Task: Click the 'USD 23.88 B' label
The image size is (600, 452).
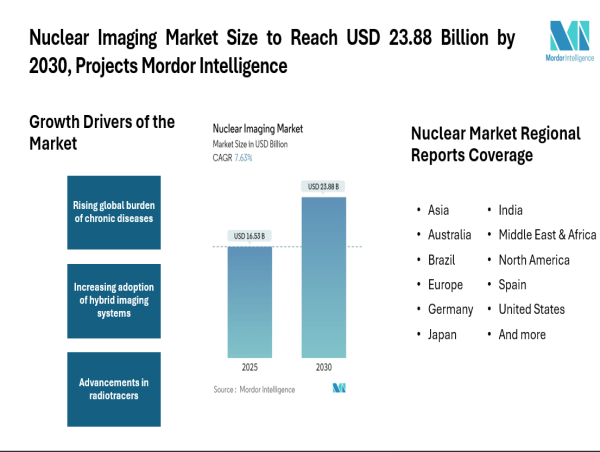Action: (323, 186)
